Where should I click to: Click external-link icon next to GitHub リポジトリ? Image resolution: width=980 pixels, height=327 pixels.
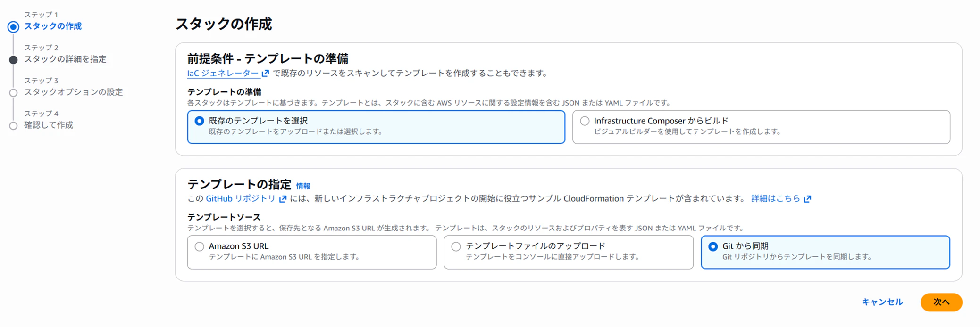pyautogui.click(x=283, y=198)
